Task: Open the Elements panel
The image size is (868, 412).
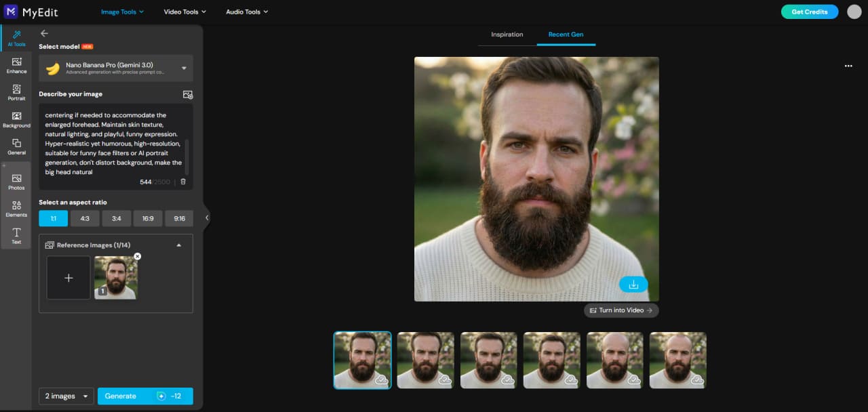Action: coord(16,208)
